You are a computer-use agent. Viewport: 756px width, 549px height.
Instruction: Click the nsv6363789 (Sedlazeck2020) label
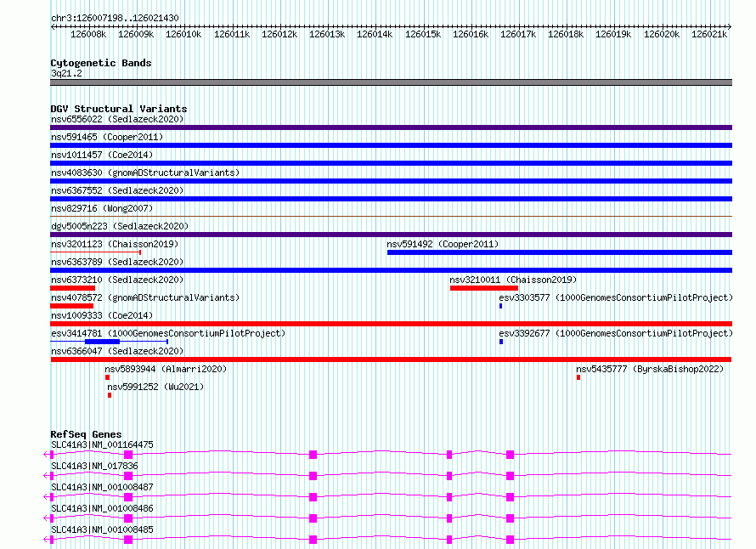pyautogui.click(x=117, y=262)
